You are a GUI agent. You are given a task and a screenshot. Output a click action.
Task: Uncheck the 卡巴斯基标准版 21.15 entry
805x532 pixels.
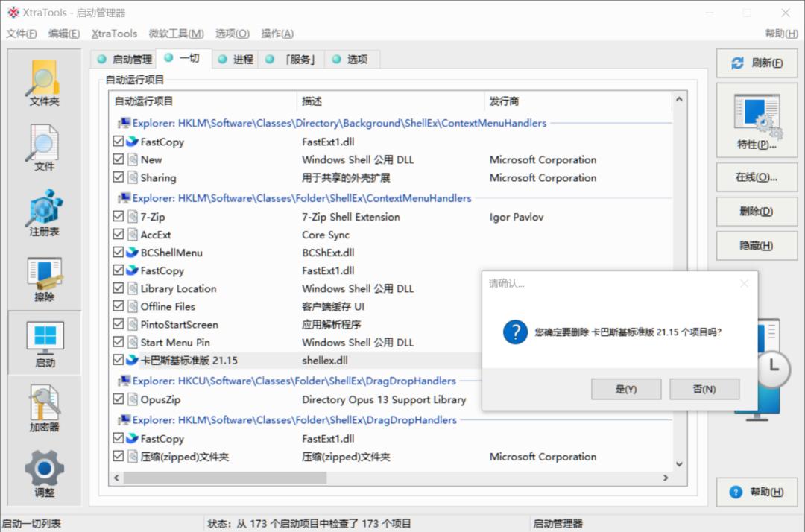tap(119, 359)
